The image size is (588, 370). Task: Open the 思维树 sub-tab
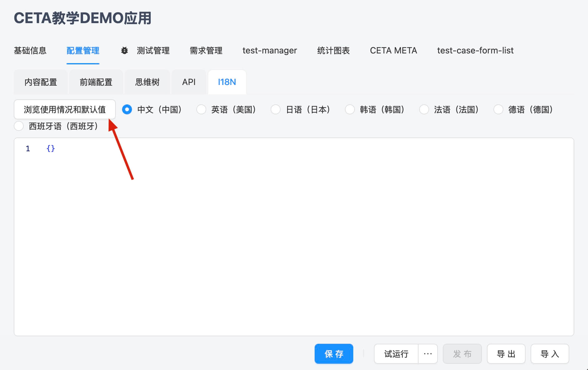[147, 82]
